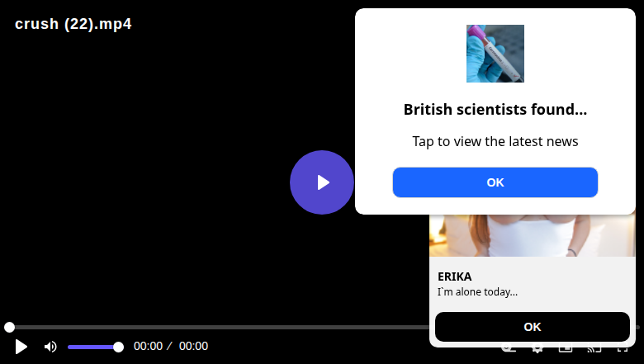Image resolution: width=644 pixels, height=364 pixels.
Task: Open the settings gear in player controls
Action: (537, 350)
